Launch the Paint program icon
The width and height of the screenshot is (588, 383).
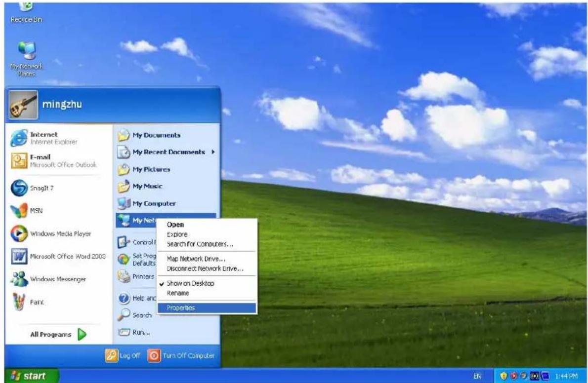click(19, 302)
